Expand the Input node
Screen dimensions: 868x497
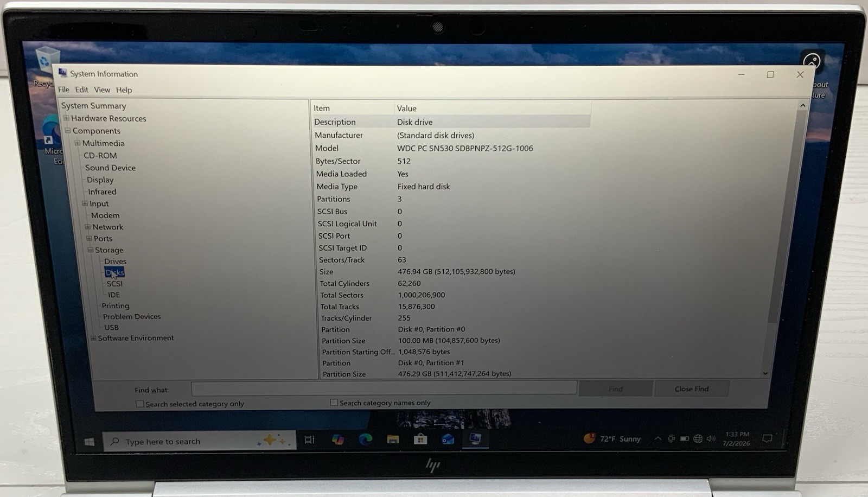point(85,203)
